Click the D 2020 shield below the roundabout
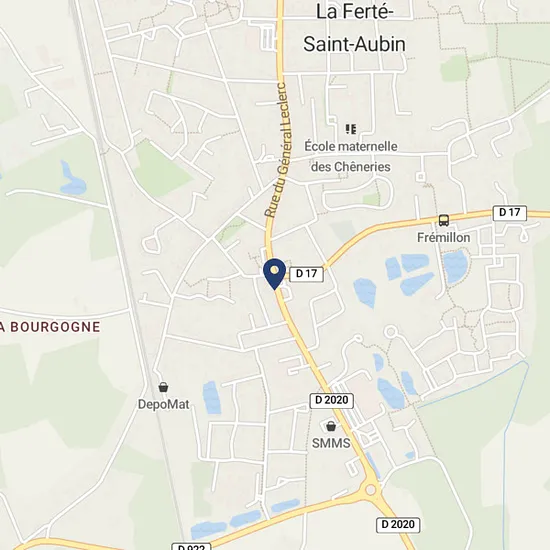This screenshot has height=550, width=550. tap(398, 525)
